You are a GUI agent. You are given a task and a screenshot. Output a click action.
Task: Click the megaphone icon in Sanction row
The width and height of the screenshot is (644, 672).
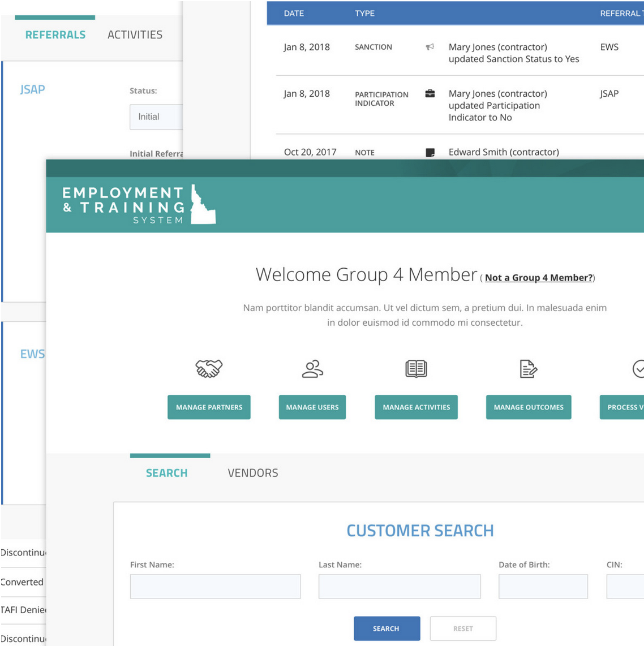[x=430, y=47]
